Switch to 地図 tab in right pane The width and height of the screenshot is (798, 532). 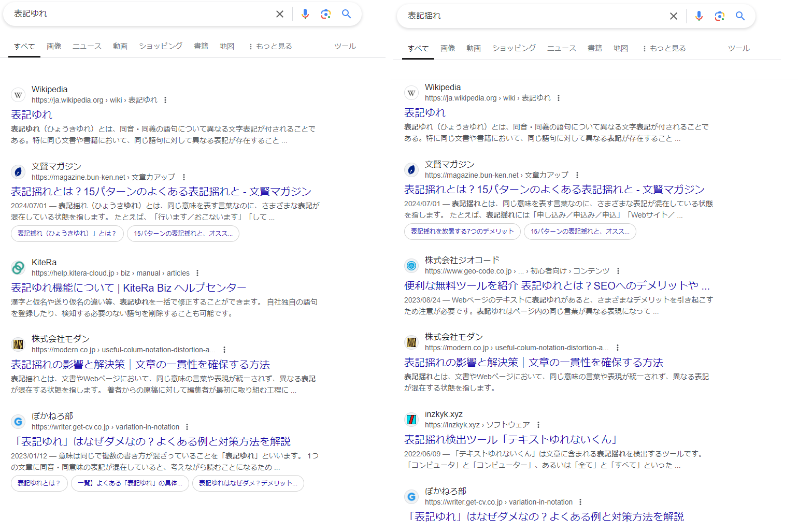point(621,48)
